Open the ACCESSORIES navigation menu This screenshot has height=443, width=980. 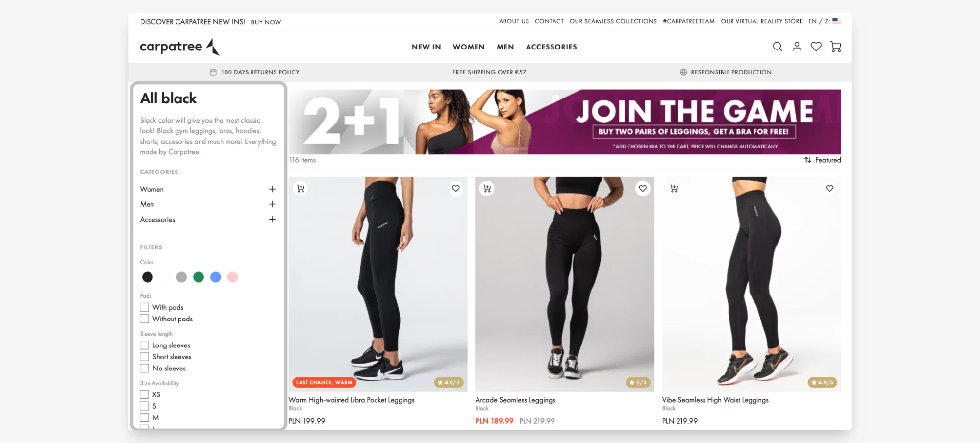click(551, 47)
